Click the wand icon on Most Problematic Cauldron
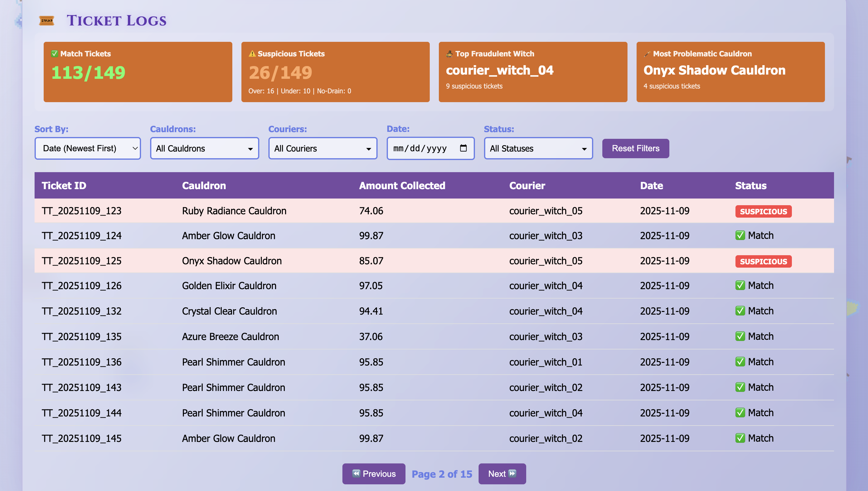868x491 pixels. point(647,54)
